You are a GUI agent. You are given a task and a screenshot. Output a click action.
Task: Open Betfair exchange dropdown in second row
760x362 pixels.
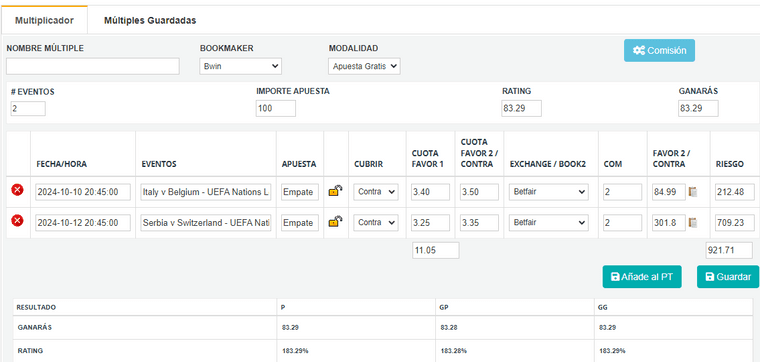click(549, 223)
